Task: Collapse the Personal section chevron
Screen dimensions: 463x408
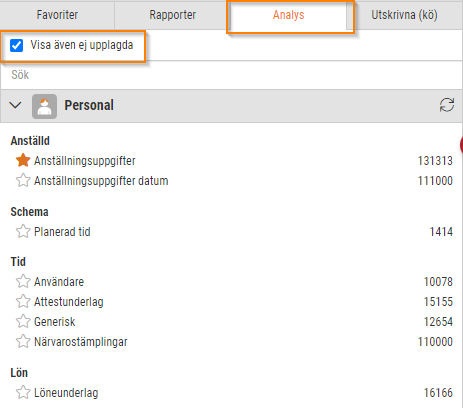Action: [15, 105]
